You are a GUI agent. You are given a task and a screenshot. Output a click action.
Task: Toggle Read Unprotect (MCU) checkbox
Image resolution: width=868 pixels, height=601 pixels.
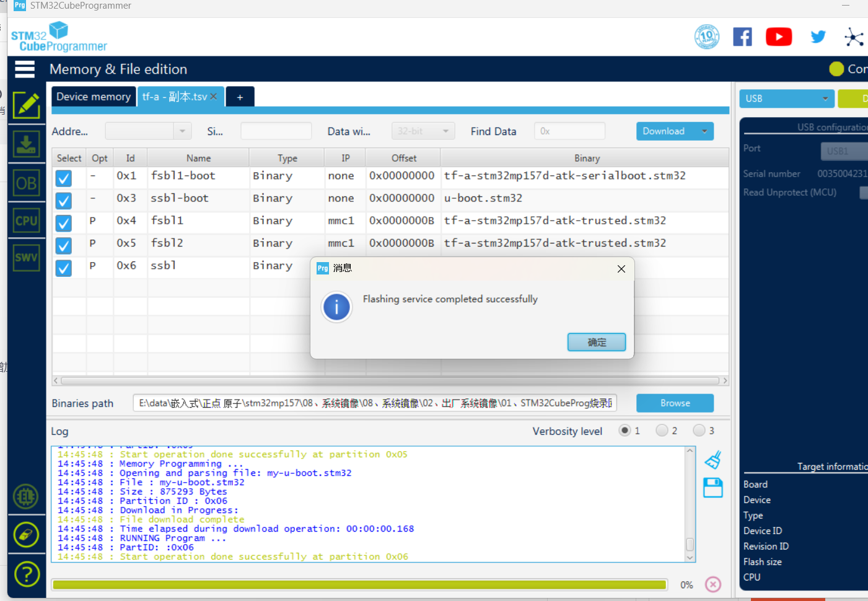click(x=864, y=193)
